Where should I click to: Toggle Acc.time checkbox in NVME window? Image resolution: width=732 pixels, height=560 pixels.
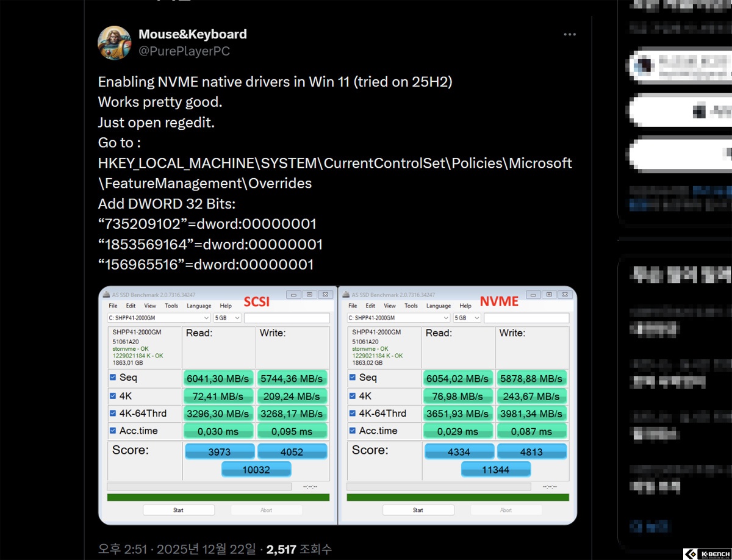[353, 431]
